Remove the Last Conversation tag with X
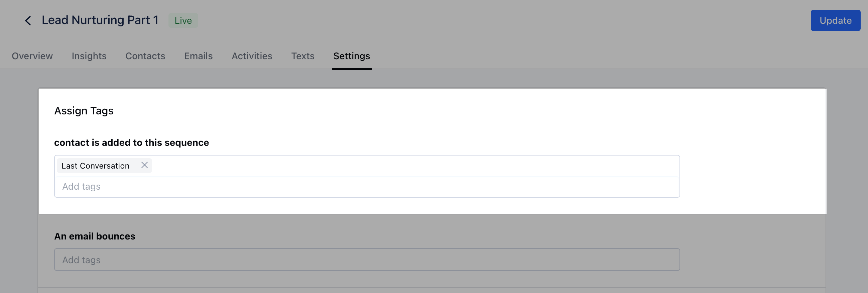Image resolution: width=868 pixels, height=293 pixels. 144,165
